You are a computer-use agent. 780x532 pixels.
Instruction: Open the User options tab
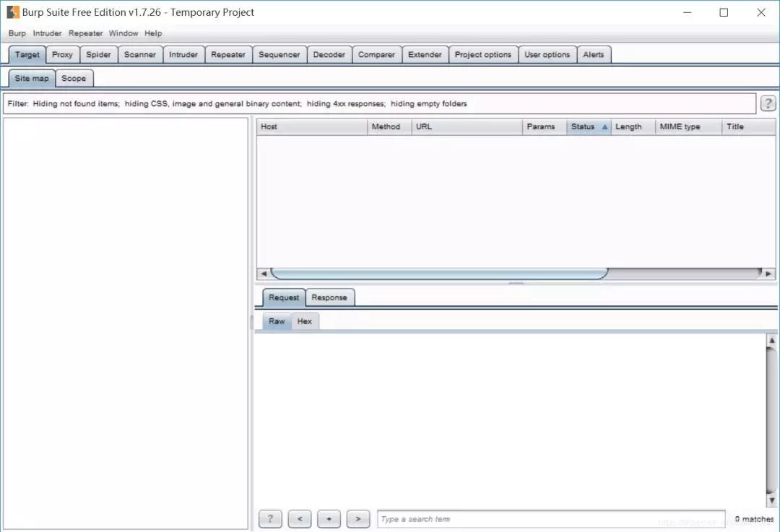547,55
